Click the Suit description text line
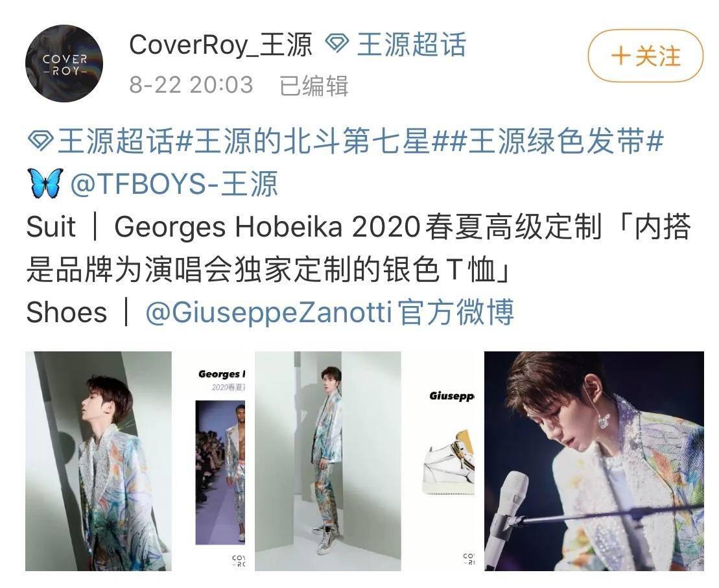This screenshot has height=588, width=719. point(359,248)
